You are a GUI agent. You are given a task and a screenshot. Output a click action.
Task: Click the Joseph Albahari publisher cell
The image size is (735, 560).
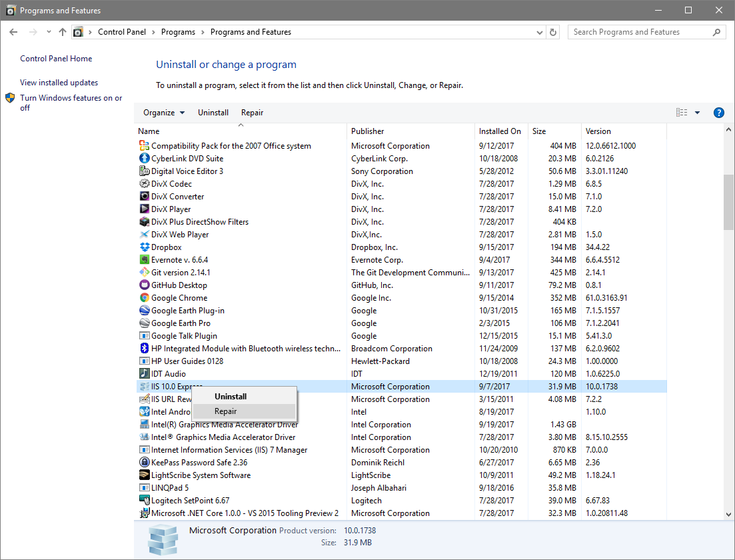click(379, 488)
